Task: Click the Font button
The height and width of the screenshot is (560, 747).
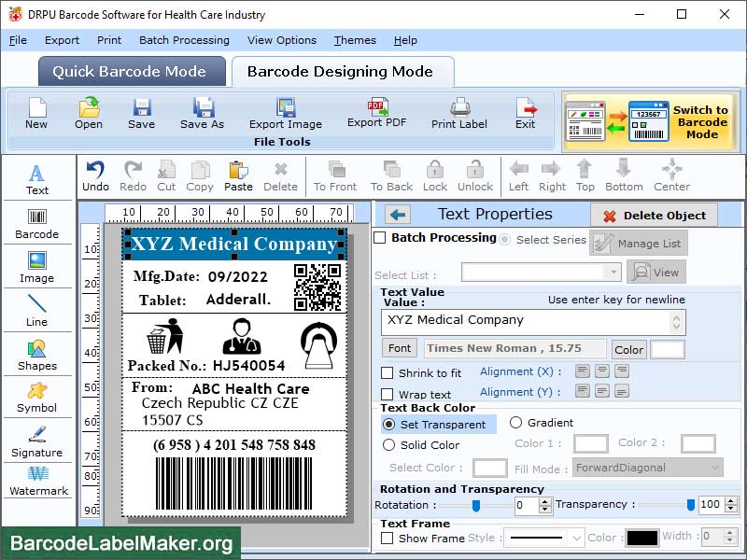Action: coord(400,348)
